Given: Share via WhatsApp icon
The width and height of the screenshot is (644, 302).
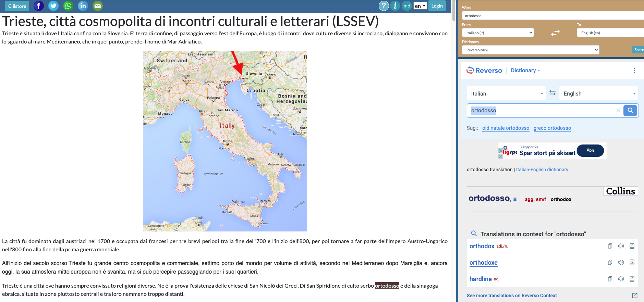Looking at the screenshot, I should tap(68, 6).
